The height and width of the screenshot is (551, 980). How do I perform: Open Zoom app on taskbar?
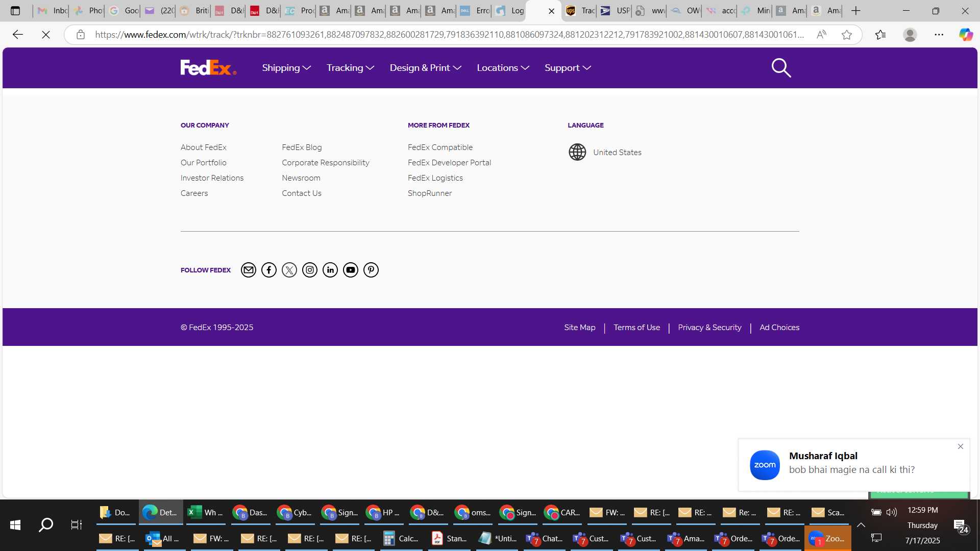[827, 538]
